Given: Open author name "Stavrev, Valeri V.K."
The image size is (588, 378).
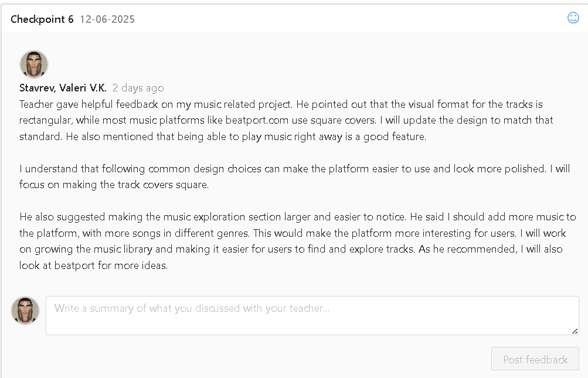Looking at the screenshot, I should [63, 88].
